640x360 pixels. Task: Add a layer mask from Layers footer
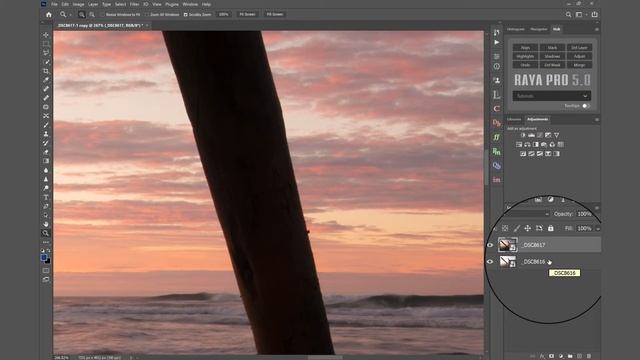point(551,356)
